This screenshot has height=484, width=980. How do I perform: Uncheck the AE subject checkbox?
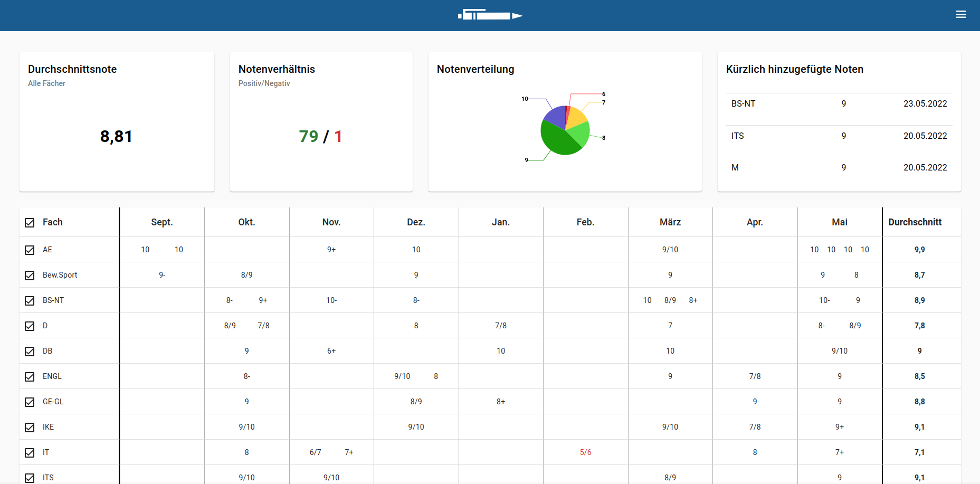click(x=30, y=250)
